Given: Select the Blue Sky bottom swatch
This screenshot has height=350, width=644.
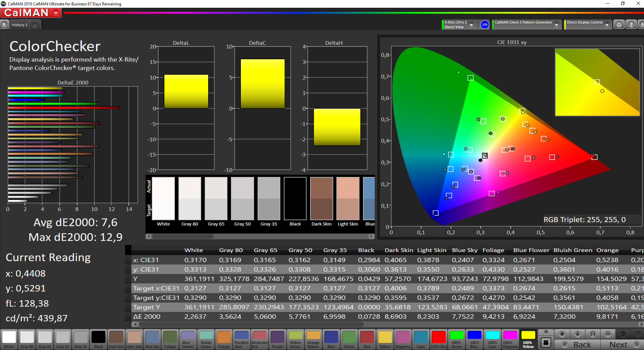Looking at the screenshot, I should click(x=152, y=339).
